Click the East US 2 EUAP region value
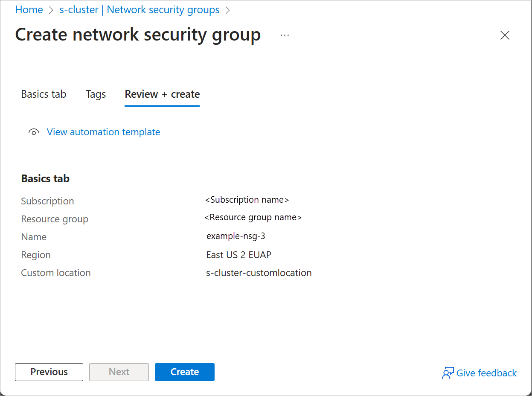Image resolution: width=532 pixels, height=396 pixels. (x=238, y=255)
